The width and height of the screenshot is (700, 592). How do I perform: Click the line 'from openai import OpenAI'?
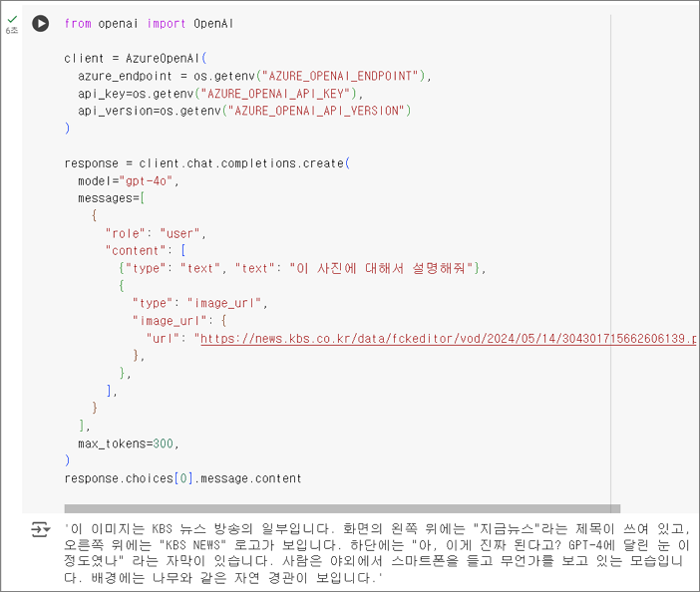click(x=149, y=24)
